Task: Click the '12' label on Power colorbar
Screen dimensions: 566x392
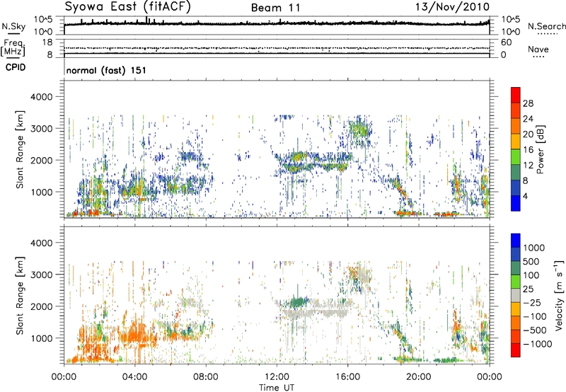Action: click(528, 166)
